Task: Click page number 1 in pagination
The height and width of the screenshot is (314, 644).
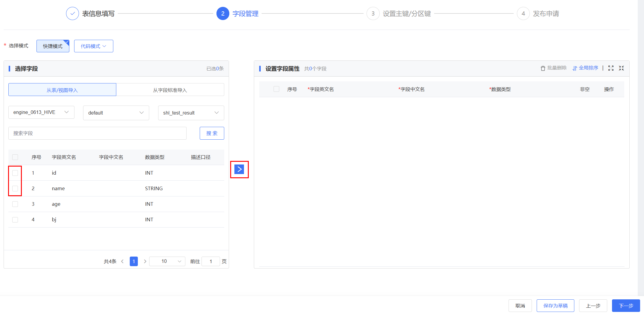Action: [x=134, y=261]
